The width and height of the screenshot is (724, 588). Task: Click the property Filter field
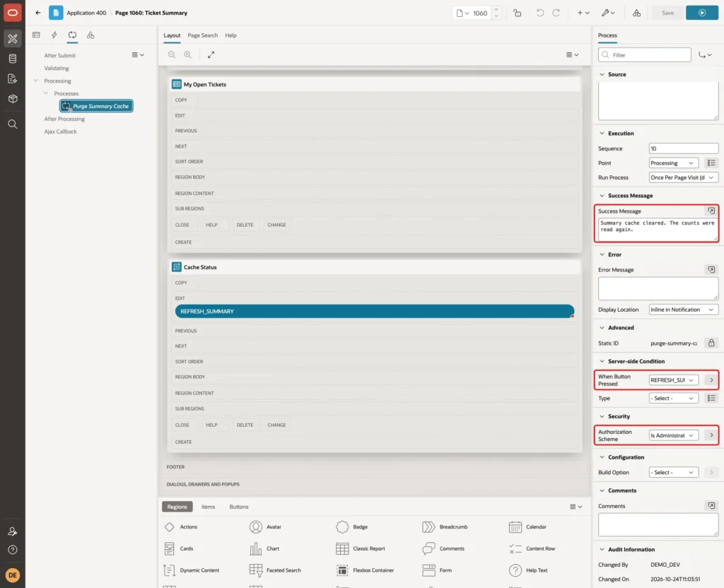645,55
